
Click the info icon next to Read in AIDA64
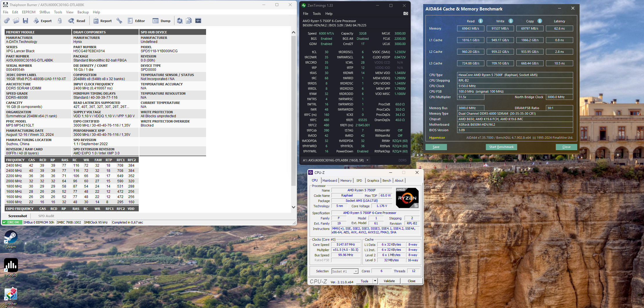(x=481, y=21)
